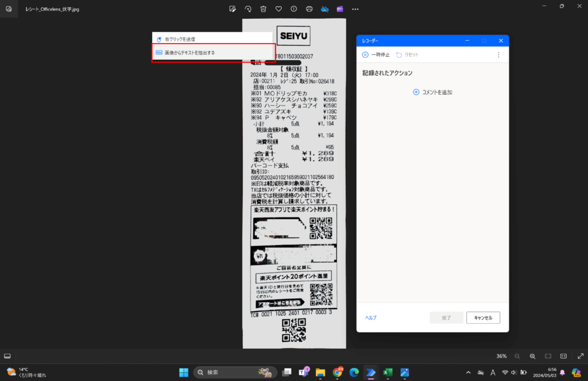Add a comment with コメントを追加
Image resolution: width=588 pixels, height=381 pixels.
[x=433, y=92]
